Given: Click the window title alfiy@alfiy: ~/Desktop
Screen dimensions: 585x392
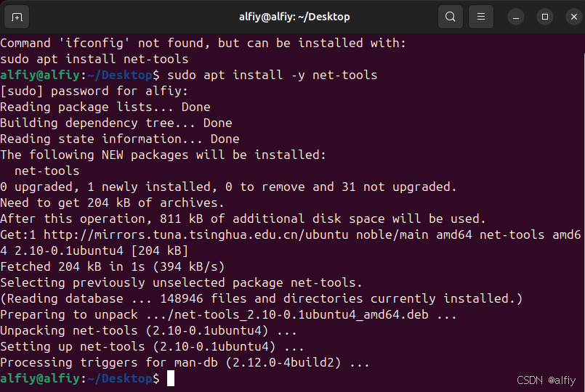Looking at the screenshot, I should [294, 17].
